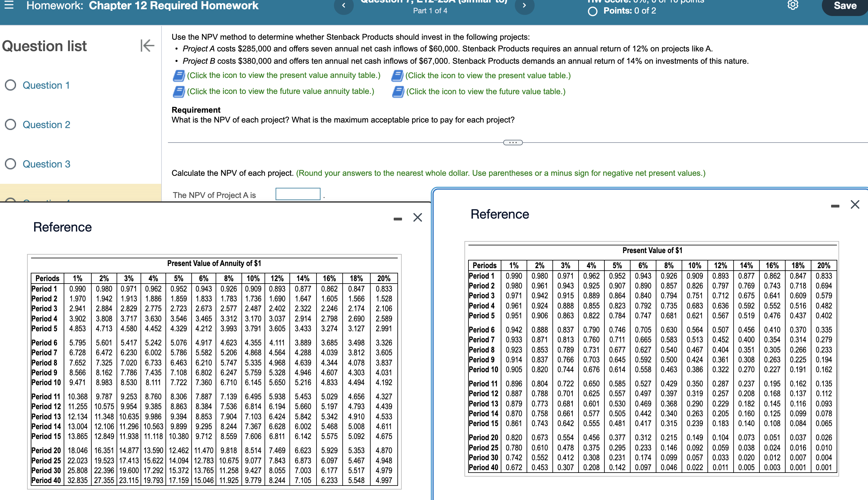The height and width of the screenshot is (500, 868).
Task: Go to next question arrow
Action: 524,6
